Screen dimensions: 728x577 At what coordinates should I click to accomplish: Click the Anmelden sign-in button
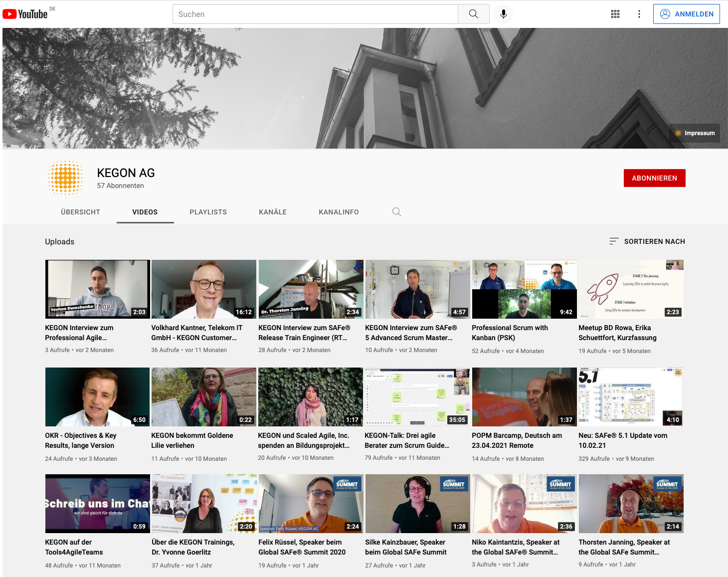pos(687,14)
